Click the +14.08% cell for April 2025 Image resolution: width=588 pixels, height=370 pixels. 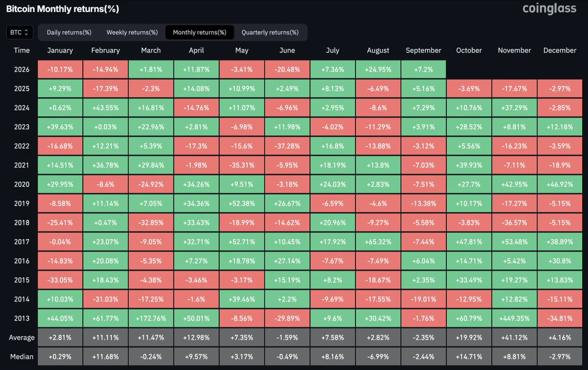[x=196, y=89]
